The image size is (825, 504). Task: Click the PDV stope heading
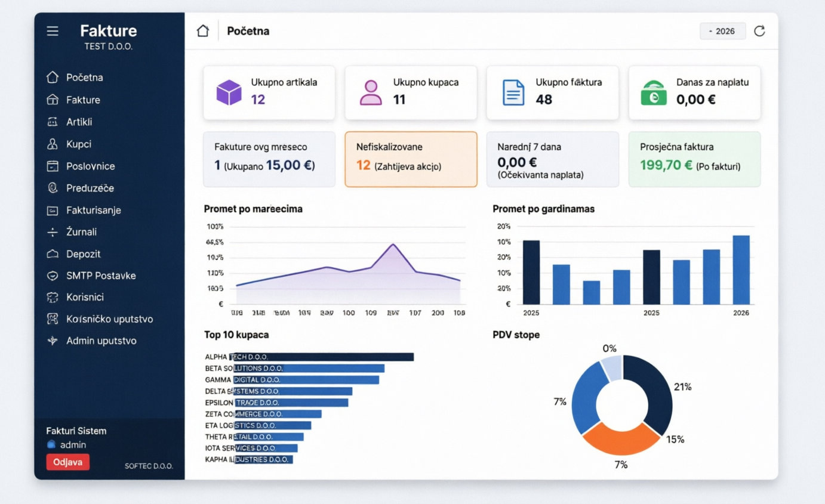pyautogui.click(x=516, y=335)
